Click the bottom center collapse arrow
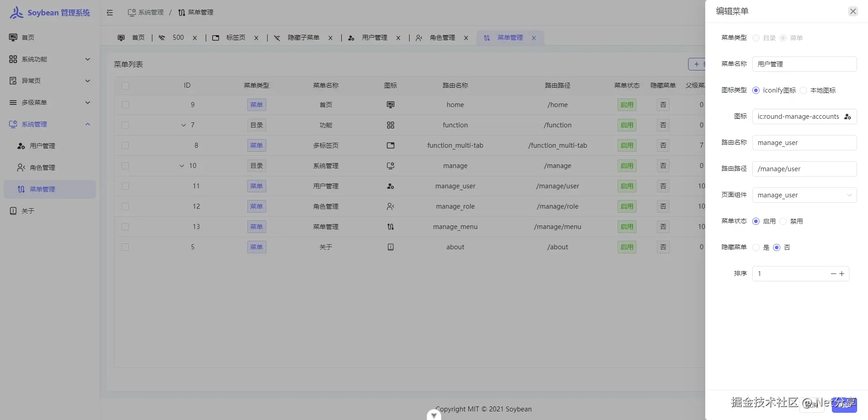 click(x=434, y=415)
